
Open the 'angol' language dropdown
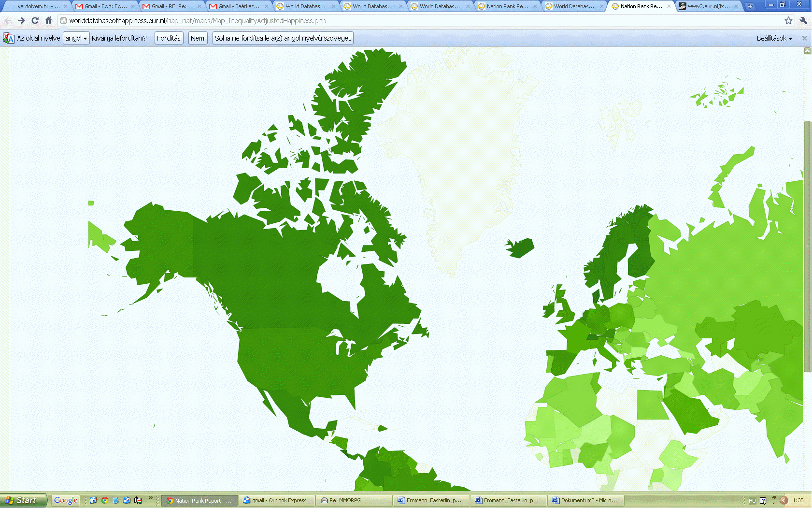pyautogui.click(x=76, y=38)
